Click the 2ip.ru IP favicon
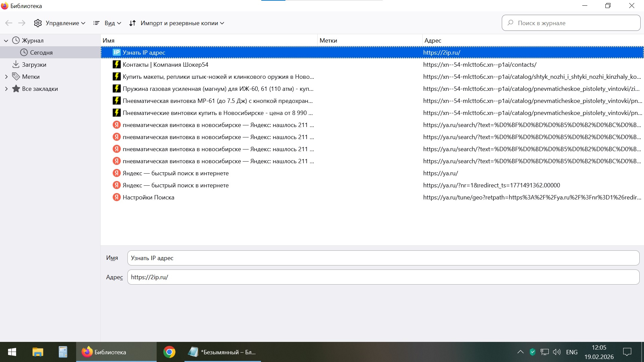Viewport: 644px width, 362px height. click(116, 52)
